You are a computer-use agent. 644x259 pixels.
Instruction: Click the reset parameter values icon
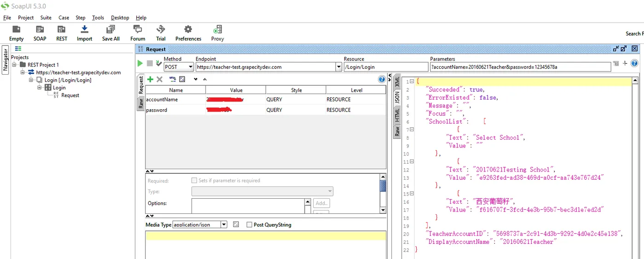tap(182, 79)
